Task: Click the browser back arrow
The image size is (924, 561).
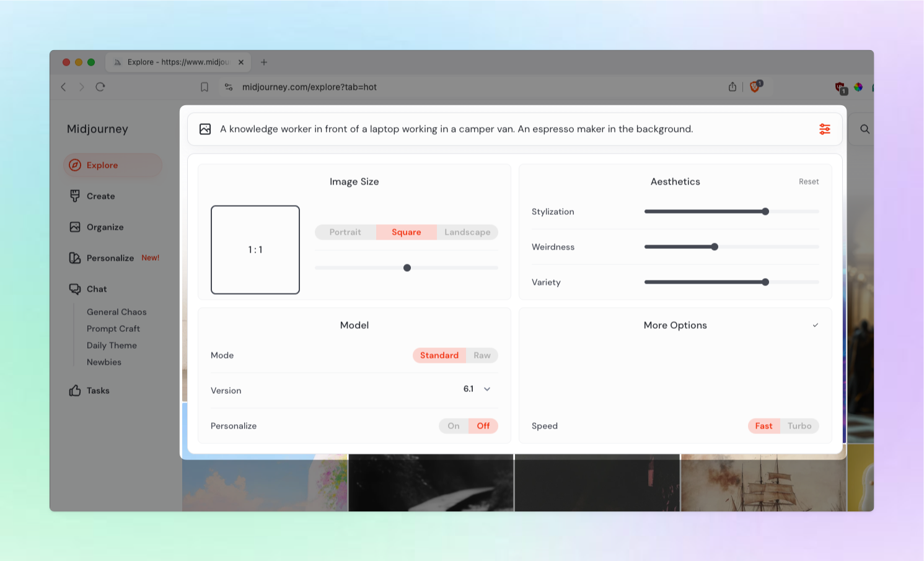Action: tap(63, 87)
